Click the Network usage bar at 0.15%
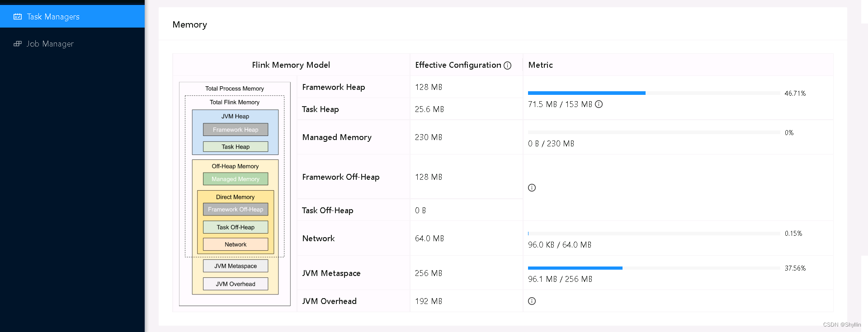This screenshot has width=868, height=332. (x=654, y=234)
